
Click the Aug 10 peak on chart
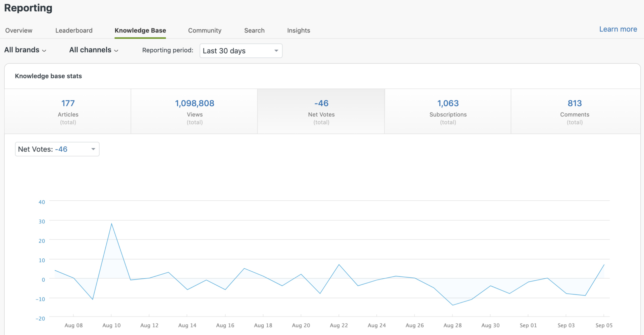(111, 224)
